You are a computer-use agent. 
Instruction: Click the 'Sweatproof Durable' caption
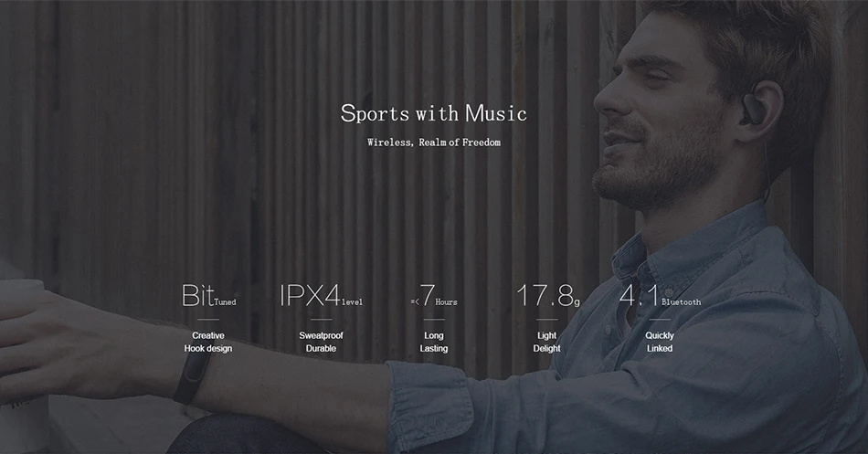click(x=321, y=342)
